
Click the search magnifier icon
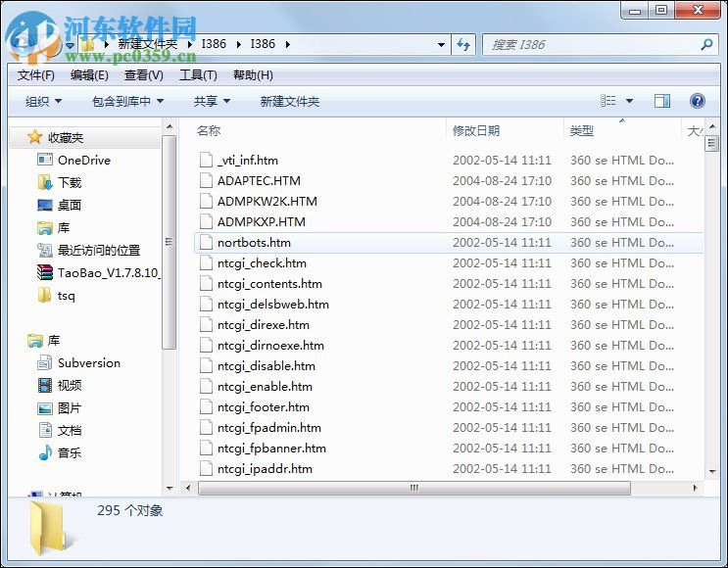coord(706,44)
